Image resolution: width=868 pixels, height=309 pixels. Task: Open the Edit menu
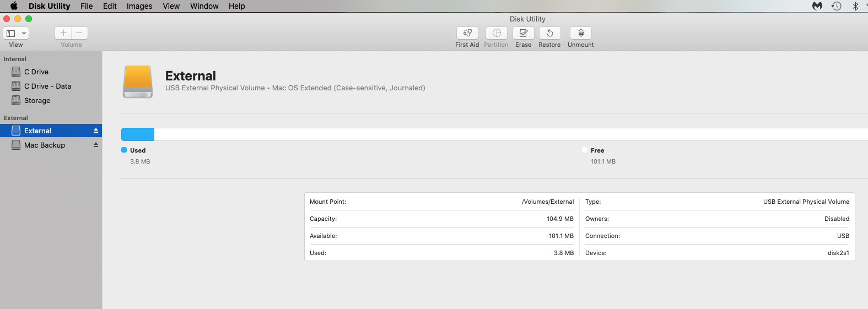[110, 6]
